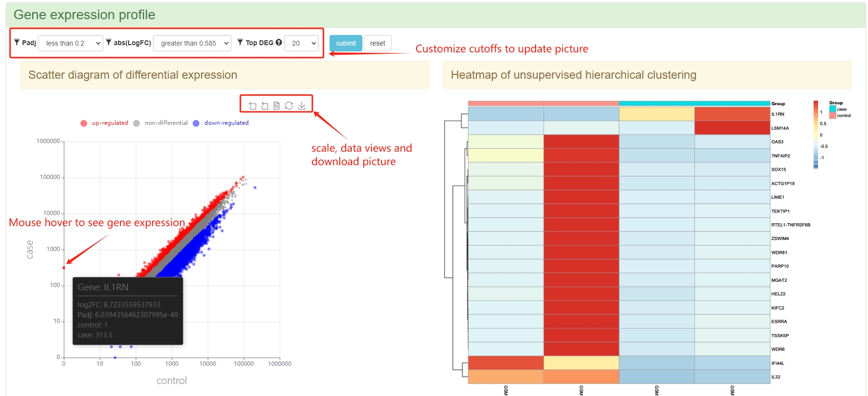Open the Top DEG '20' dropdown

301,43
